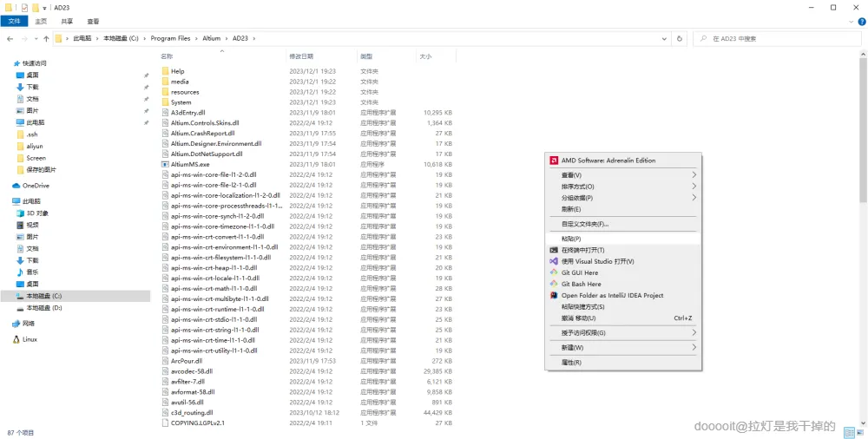Click the COPYING.LGPLv2.1 file icon

165,423
